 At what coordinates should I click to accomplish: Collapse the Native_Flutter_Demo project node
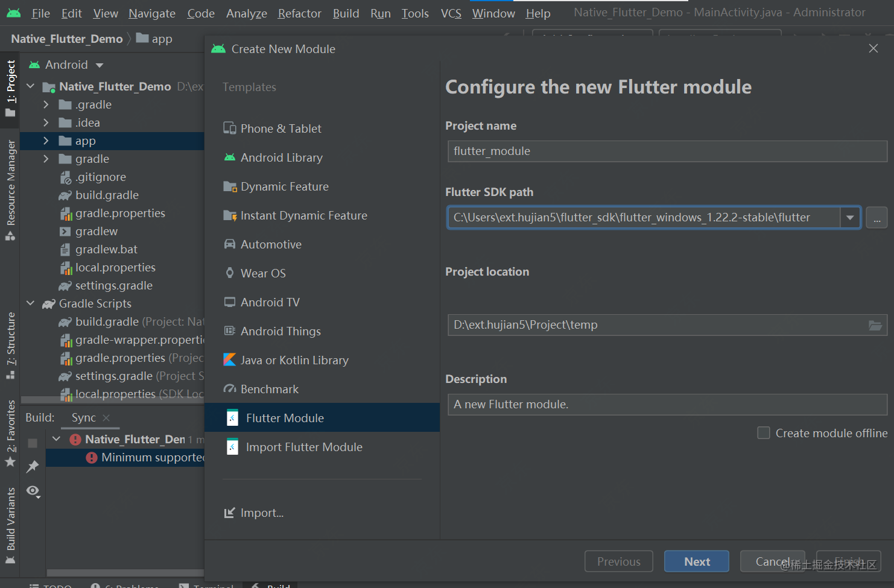click(31, 86)
